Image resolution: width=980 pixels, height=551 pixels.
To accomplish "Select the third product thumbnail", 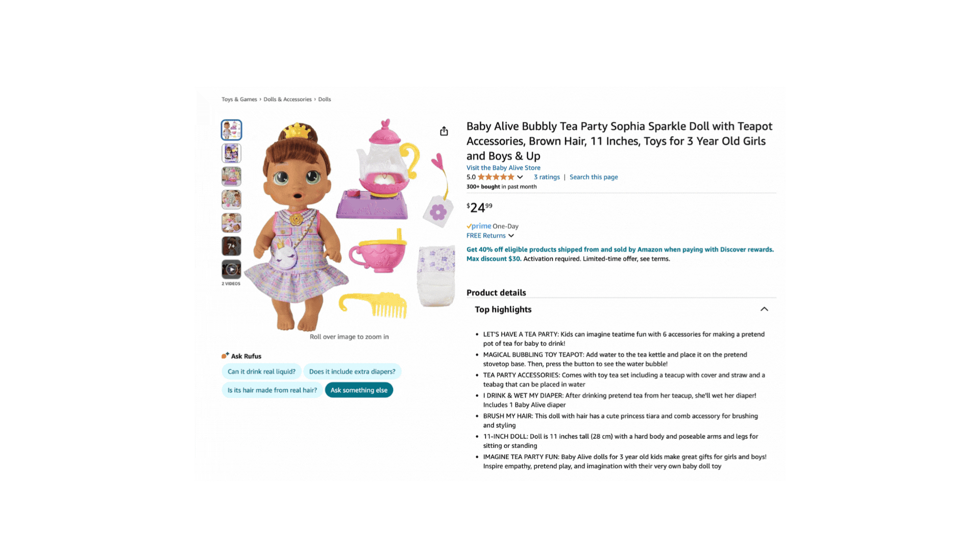I will [x=231, y=177].
